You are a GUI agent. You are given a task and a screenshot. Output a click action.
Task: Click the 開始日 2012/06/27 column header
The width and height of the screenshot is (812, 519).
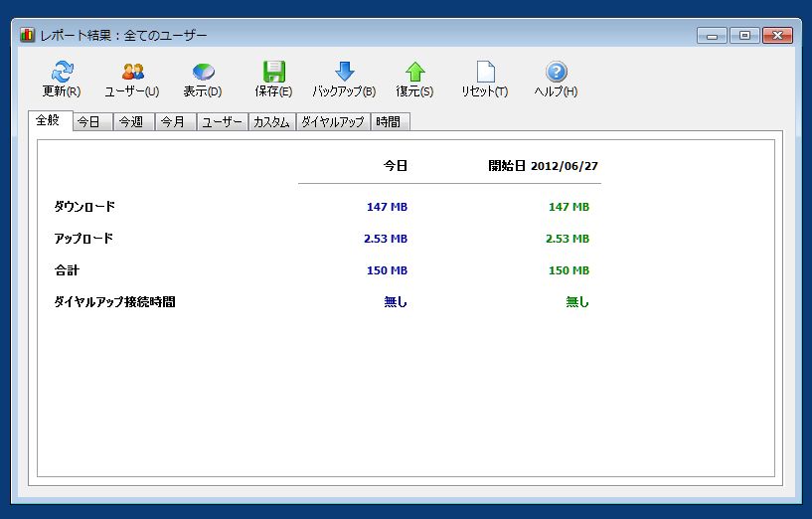point(544,166)
